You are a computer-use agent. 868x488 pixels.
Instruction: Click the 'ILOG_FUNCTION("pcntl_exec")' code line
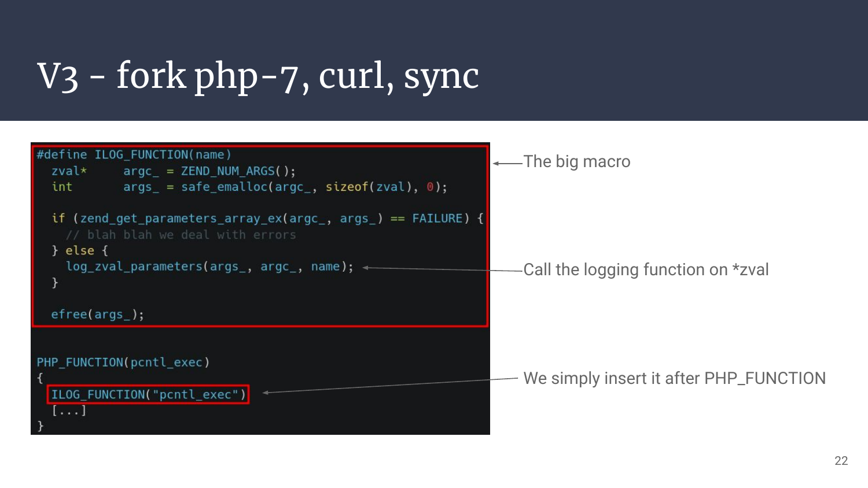point(148,394)
